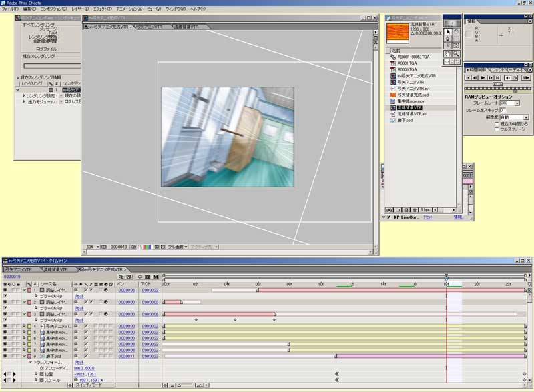
Task: Toggle the position keyframe checkbox for layer 9
Action: (x=9, y=374)
